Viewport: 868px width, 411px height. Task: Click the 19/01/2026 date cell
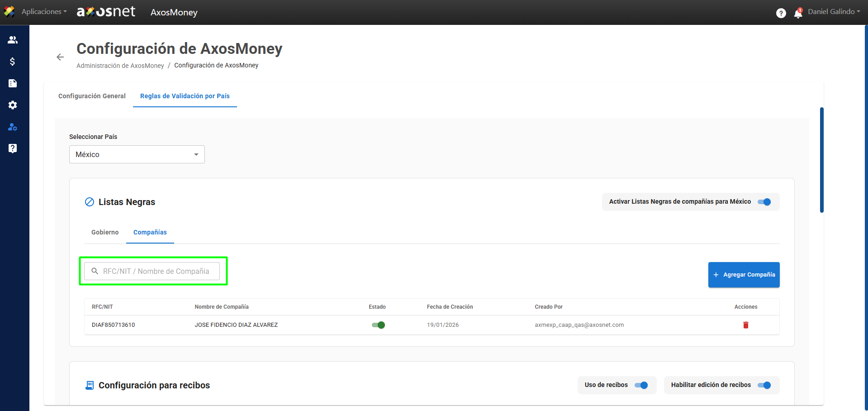[443, 325]
